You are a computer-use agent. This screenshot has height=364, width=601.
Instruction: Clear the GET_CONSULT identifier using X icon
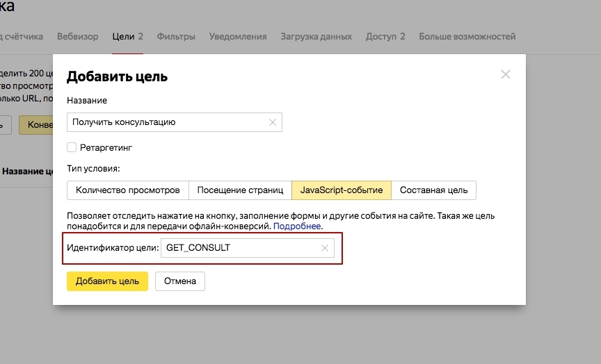tap(325, 248)
